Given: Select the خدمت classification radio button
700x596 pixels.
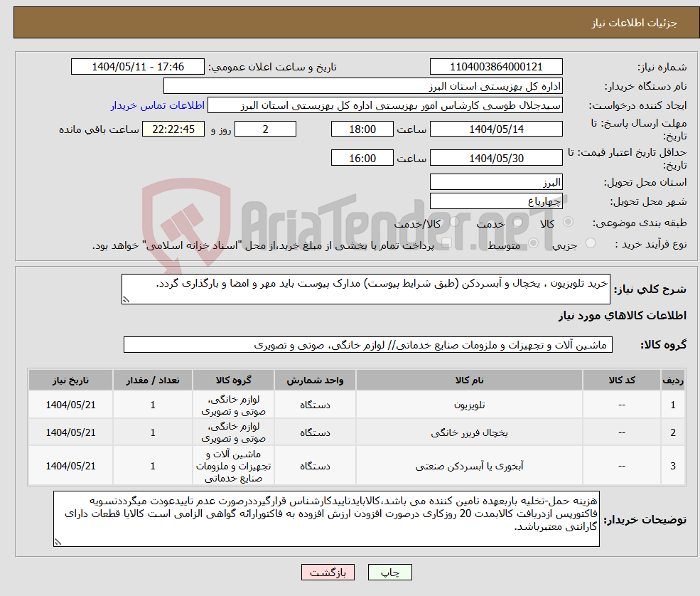Looking at the screenshot, I should click(x=518, y=222).
